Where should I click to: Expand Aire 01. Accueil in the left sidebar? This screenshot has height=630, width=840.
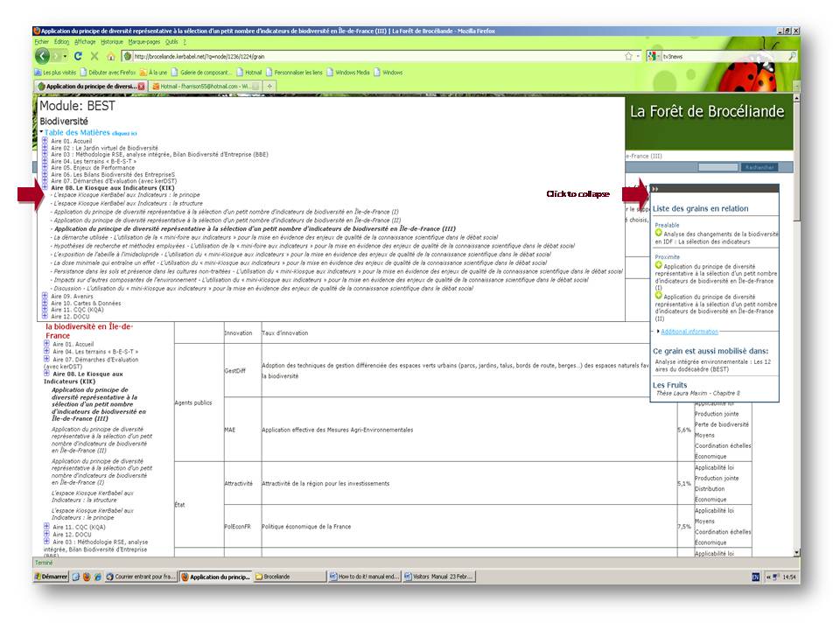tap(47, 344)
